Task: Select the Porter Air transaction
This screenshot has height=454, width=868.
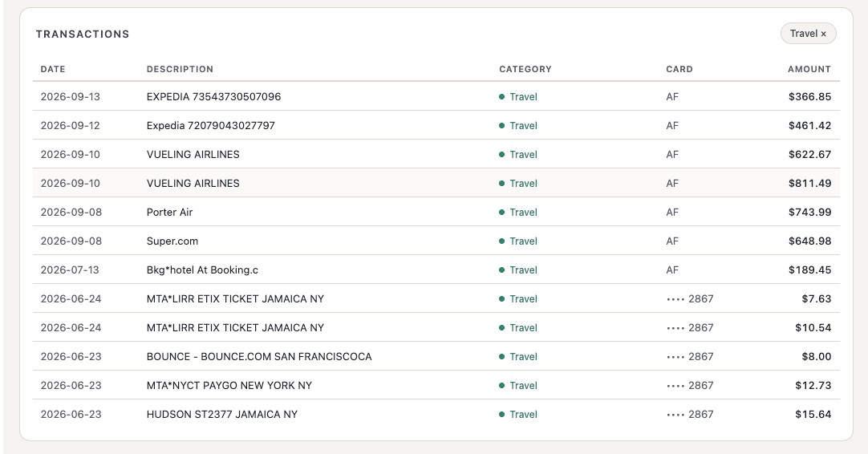Action: (436, 212)
